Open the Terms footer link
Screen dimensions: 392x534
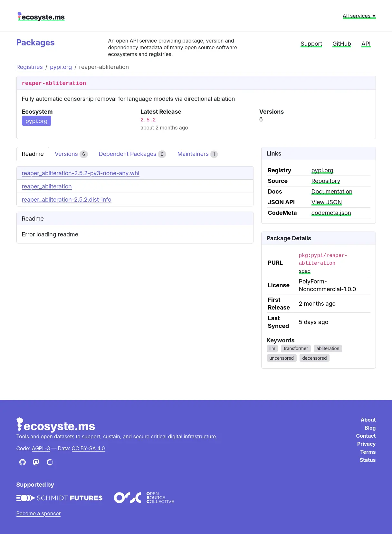tap(368, 452)
